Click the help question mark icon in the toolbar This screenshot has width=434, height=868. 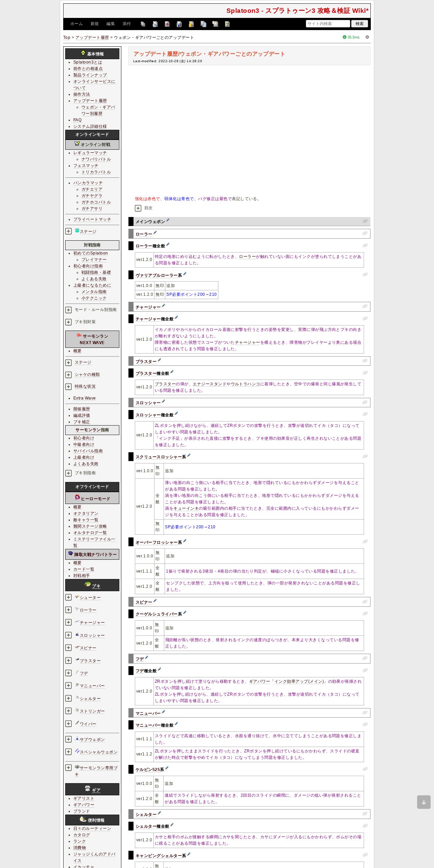pyautogui.click(x=227, y=24)
